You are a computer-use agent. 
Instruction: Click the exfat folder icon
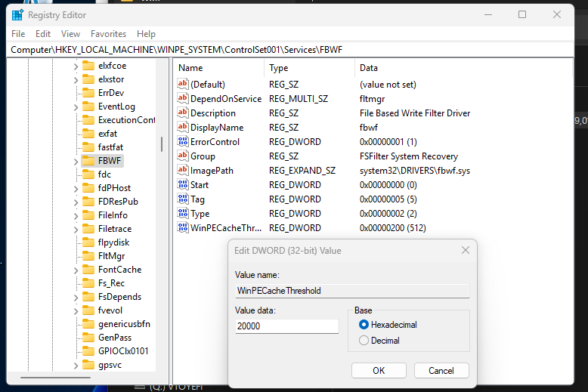[x=88, y=134]
